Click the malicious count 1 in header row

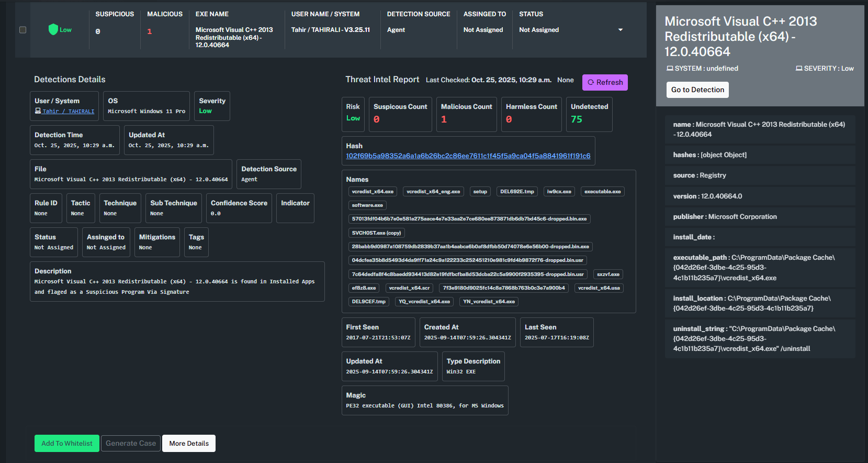point(149,31)
